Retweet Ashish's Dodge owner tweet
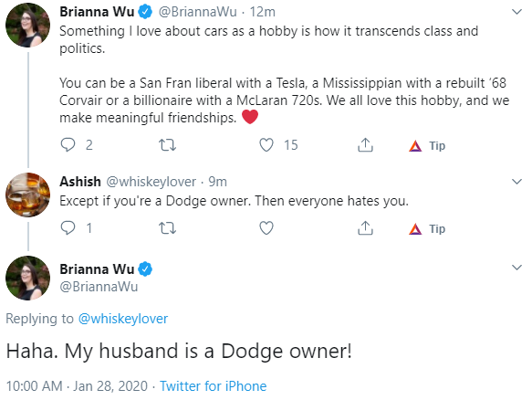This screenshot has height=400, width=532. tap(168, 228)
